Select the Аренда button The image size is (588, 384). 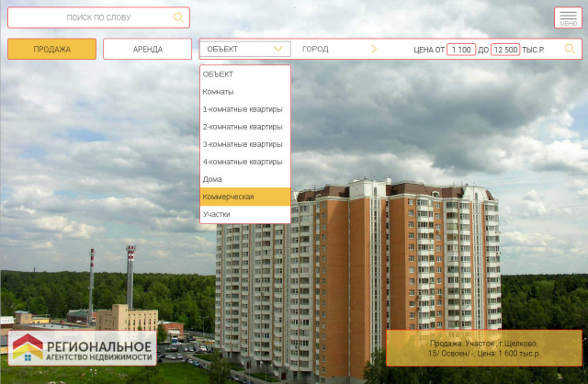147,49
